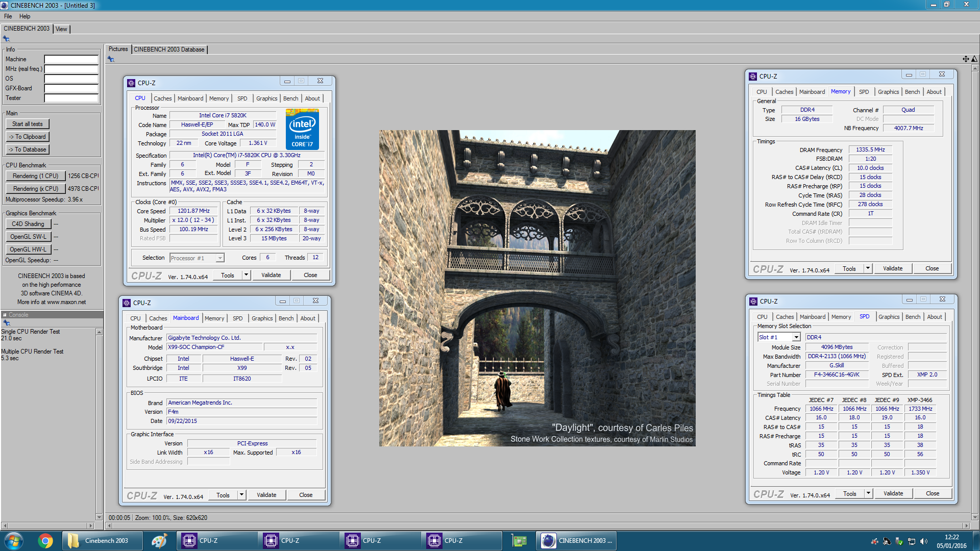Click Close in Mainboard CPU-Z window
Viewport: 980px width, 551px height.
[x=306, y=495]
